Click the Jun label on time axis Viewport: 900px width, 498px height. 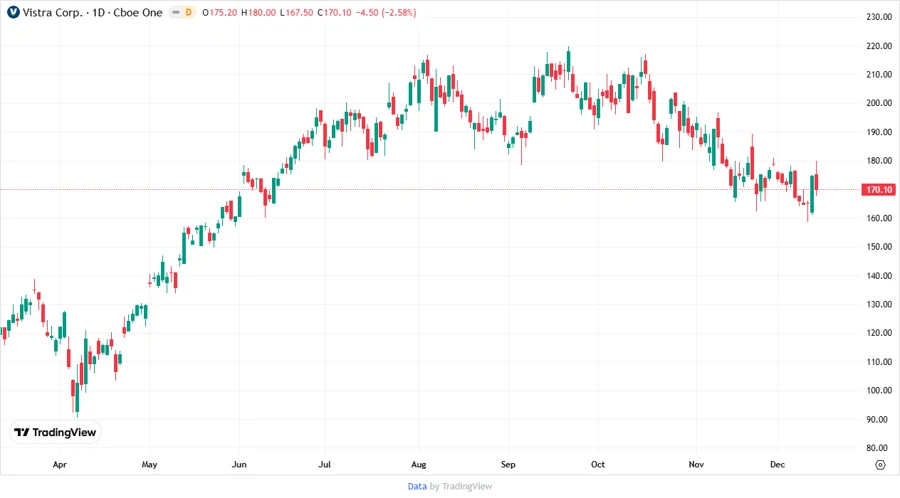(239, 464)
